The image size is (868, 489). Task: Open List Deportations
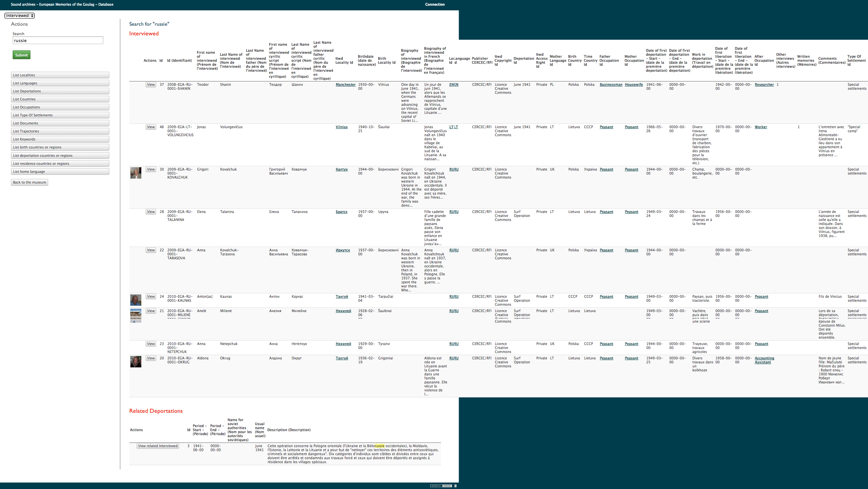[60, 91]
